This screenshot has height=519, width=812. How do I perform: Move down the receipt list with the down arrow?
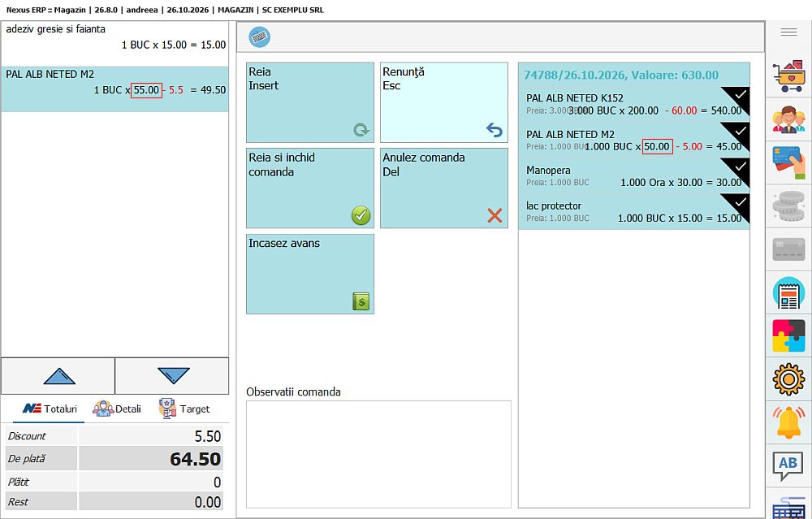click(172, 376)
